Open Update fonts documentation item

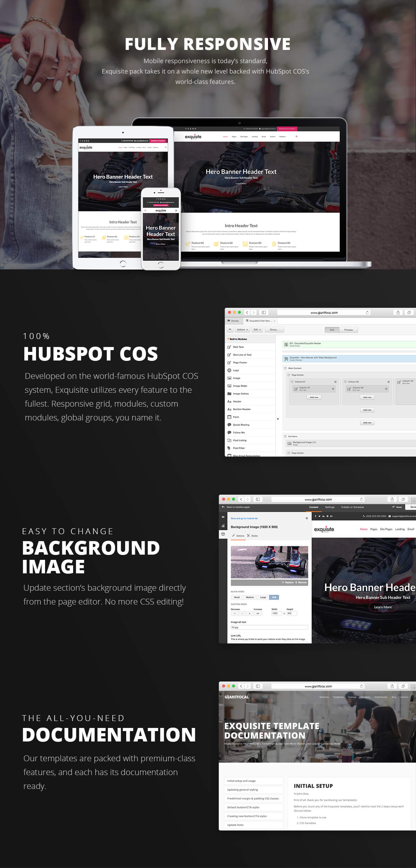click(253, 825)
